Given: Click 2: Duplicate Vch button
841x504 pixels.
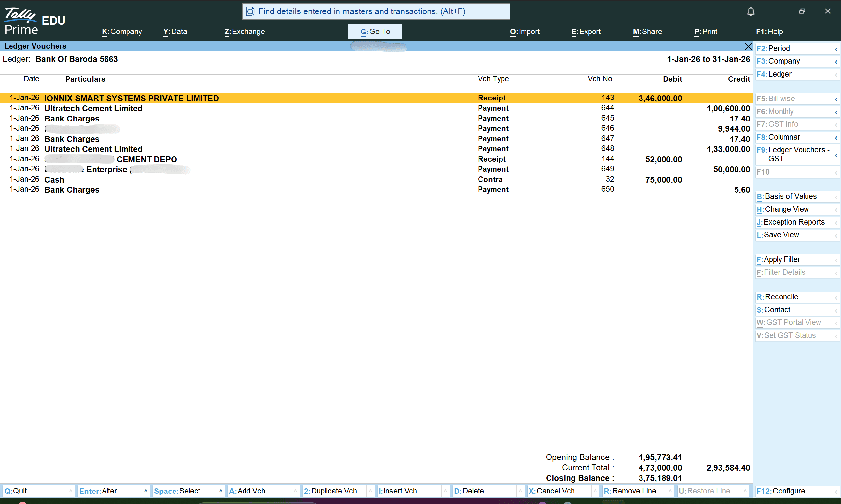Looking at the screenshot, I should pyautogui.click(x=335, y=491).
